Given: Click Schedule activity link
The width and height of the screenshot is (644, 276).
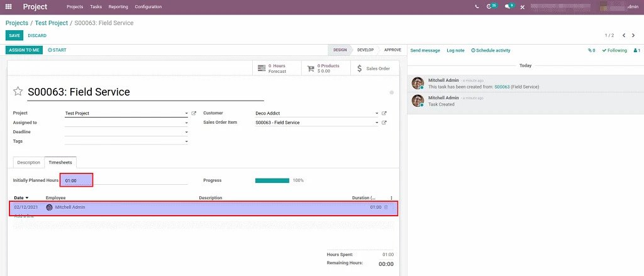Looking at the screenshot, I should (x=491, y=50).
